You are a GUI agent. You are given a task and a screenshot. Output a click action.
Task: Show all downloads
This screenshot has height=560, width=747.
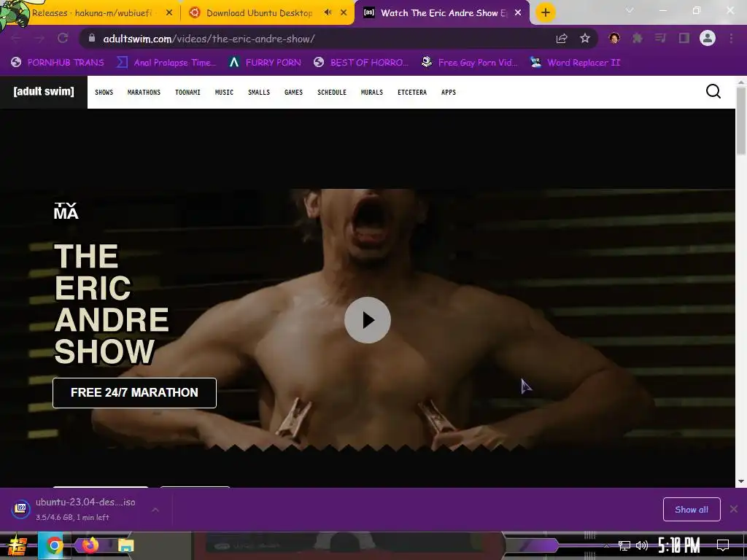pos(692,510)
